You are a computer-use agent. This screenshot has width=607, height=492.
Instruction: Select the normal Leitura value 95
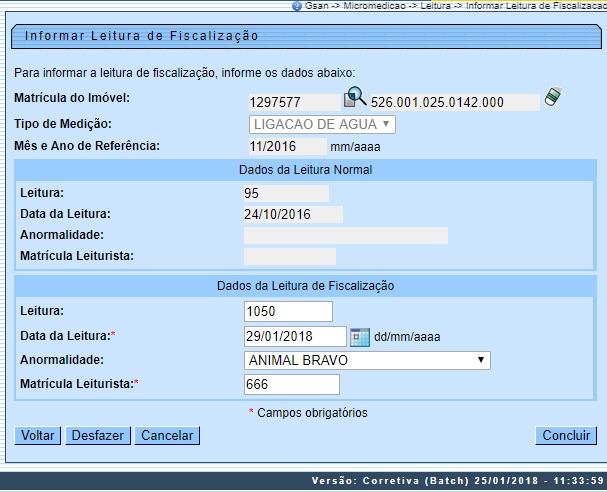(286, 194)
